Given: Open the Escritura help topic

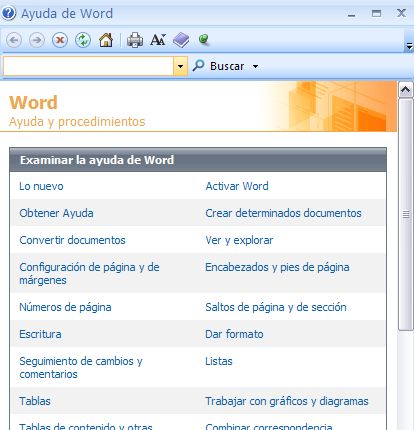Looking at the screenshot, I should coord(40,334).
